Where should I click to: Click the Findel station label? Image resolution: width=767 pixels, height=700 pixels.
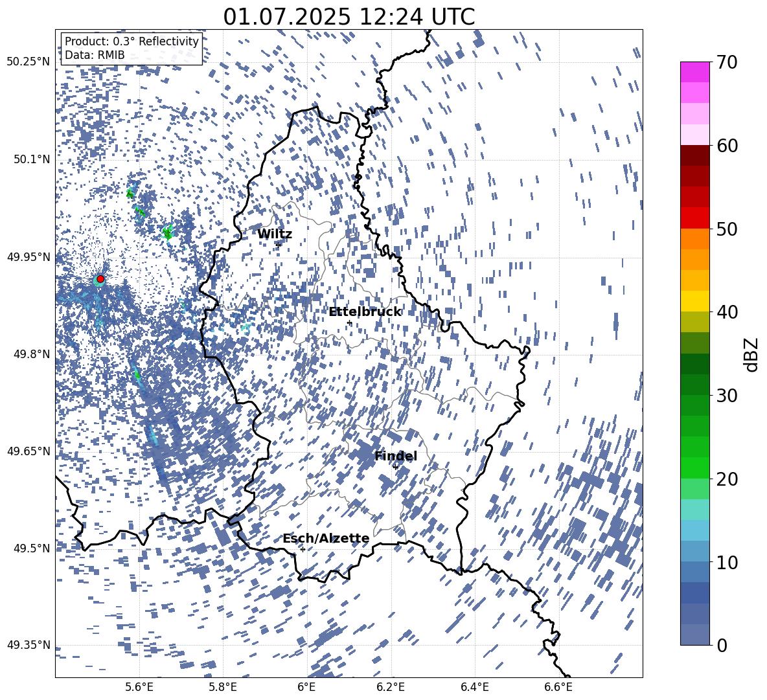click(x=396, y=456)
